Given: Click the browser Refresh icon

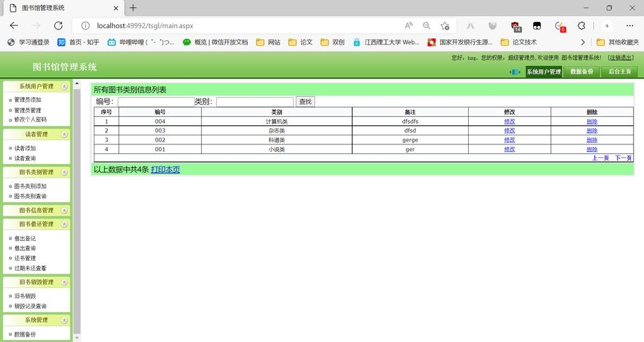Looking at the screenshot, I should (58, 25).
